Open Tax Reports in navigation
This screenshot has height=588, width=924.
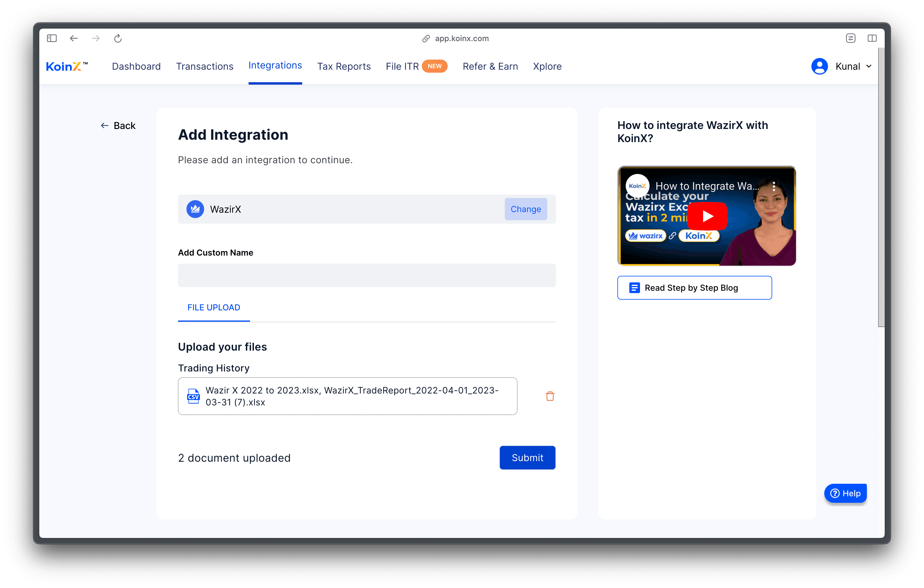344,66
